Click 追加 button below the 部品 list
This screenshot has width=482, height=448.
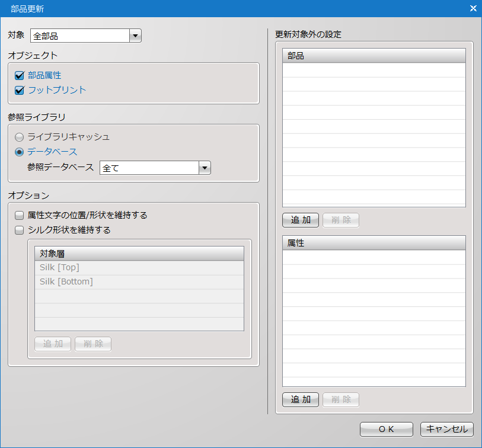301,220
